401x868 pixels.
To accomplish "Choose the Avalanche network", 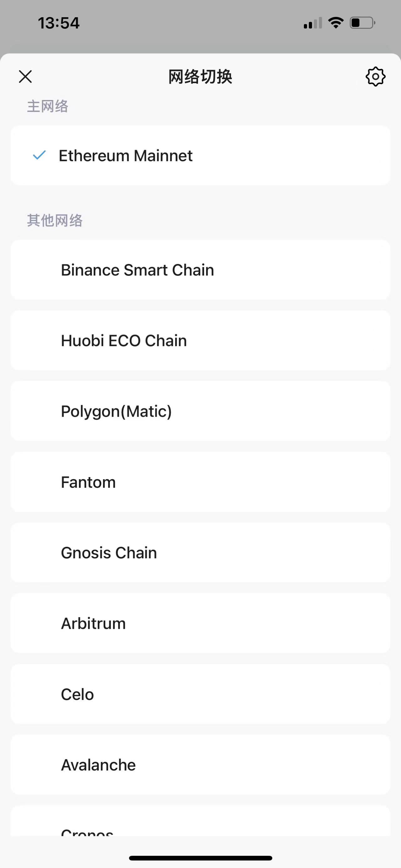I will [x=200, y=765].
